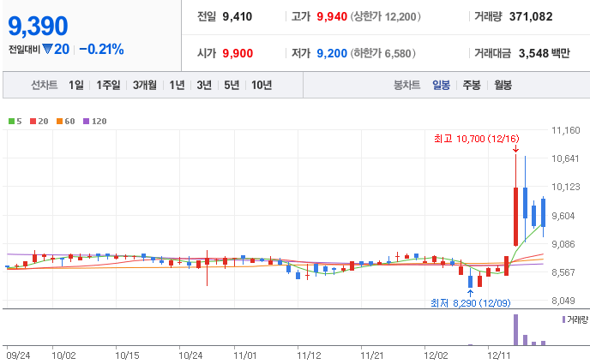
Task: Click the 09/24 date axis label
Action: tap(18, 355)
